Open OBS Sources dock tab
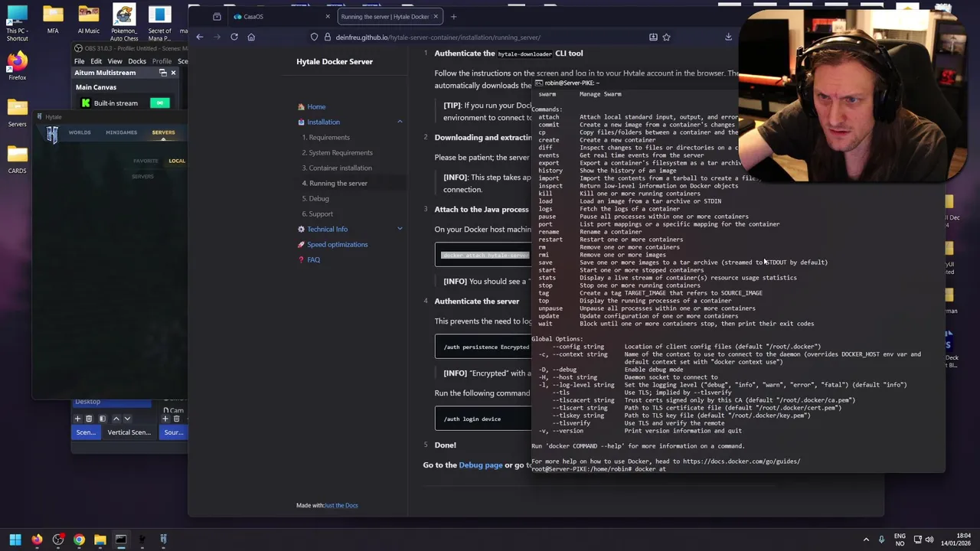This screenshot has height=551, width=980. pos(174,432)
